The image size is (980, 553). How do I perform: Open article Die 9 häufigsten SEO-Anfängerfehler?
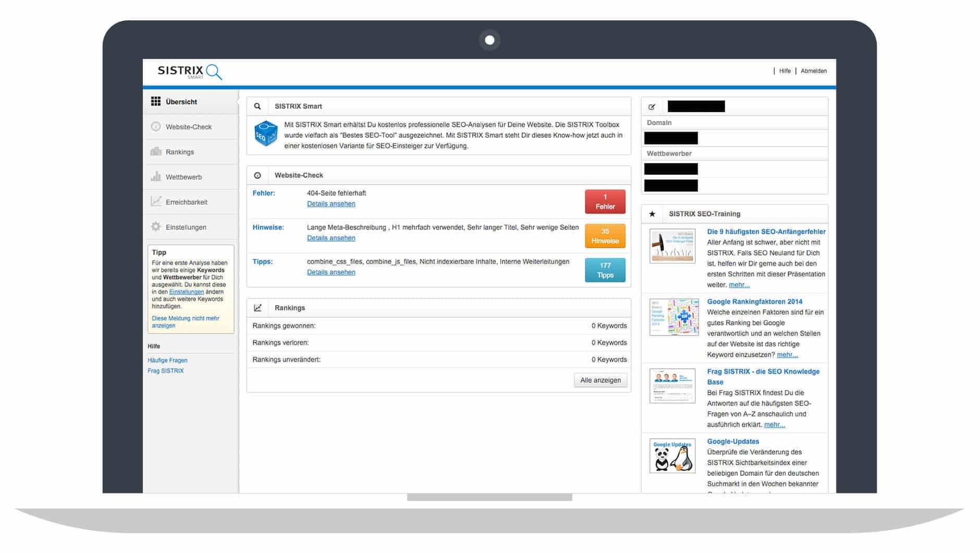tap(766, 232)
